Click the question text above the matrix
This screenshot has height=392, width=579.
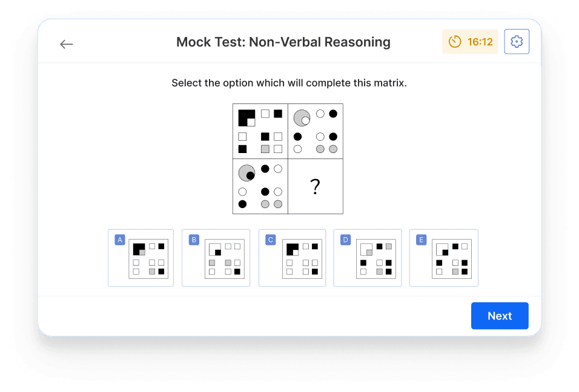pyautogui.click(x=289, y=83)
